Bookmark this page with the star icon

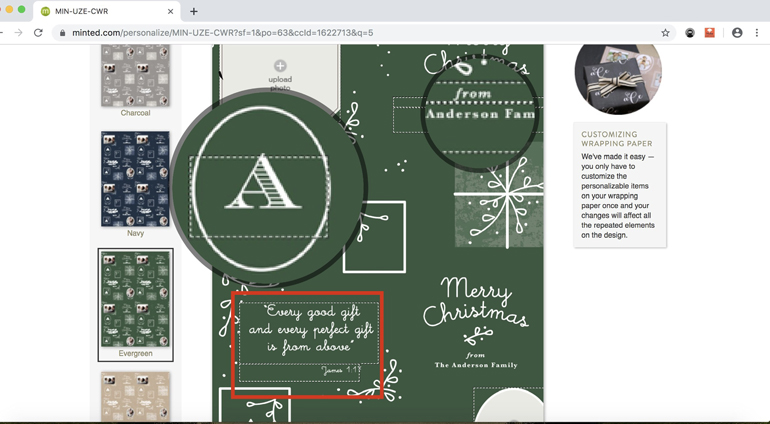tap(665, 33)
